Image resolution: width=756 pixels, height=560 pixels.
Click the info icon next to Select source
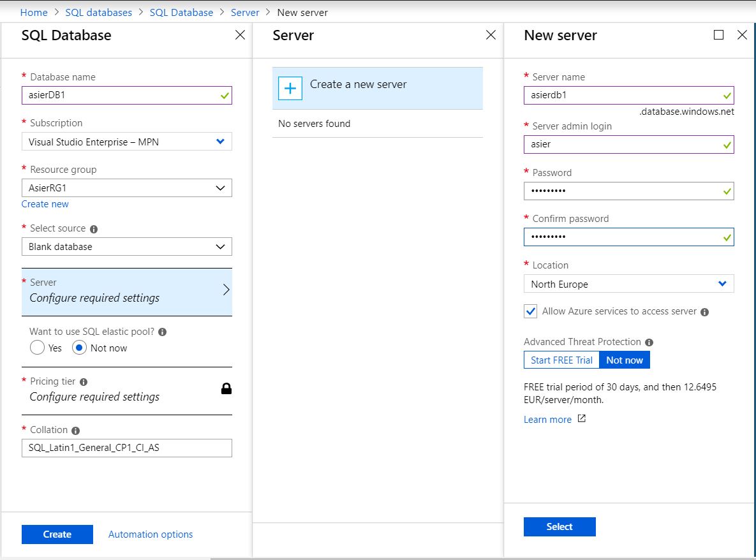coord(94,228)
